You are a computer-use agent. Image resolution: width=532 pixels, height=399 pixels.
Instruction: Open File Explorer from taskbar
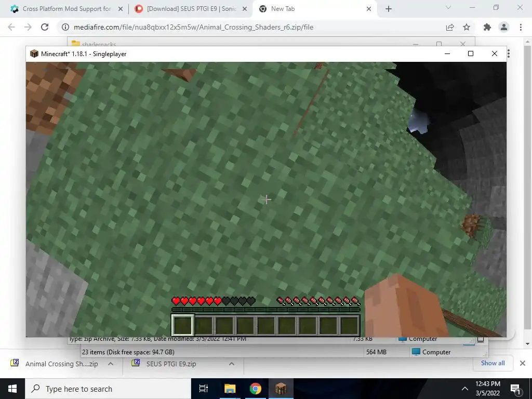(x=230, y=389)
